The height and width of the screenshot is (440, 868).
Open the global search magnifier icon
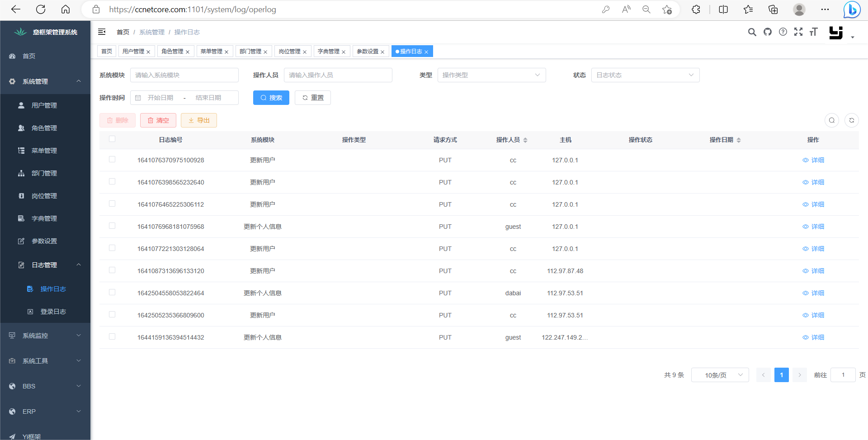point(752,32)
